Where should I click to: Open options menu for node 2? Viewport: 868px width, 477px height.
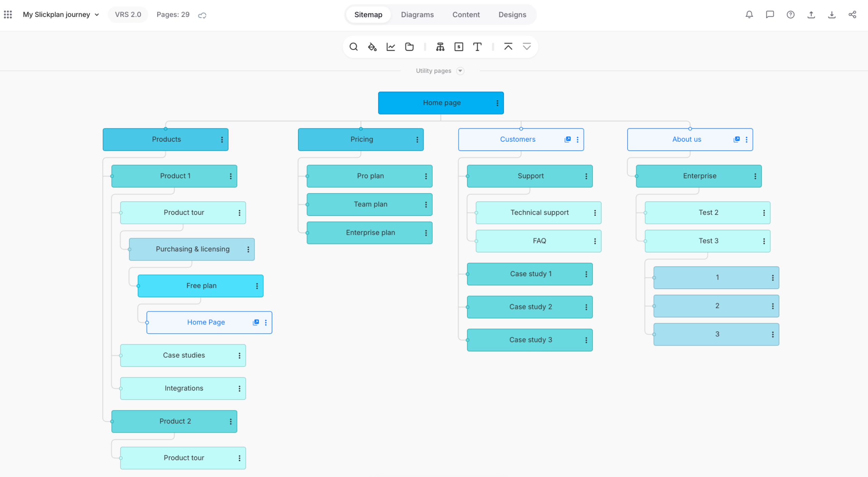[773, 306]
